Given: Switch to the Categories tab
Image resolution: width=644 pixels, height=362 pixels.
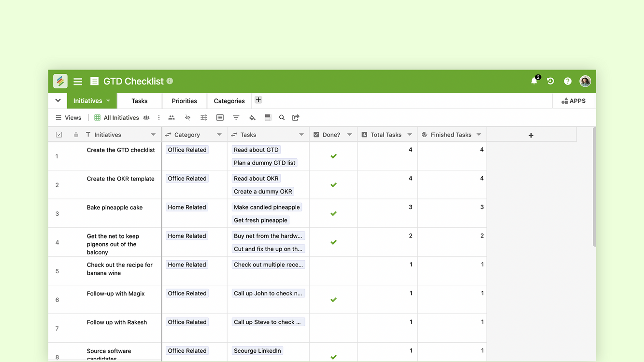Looking at the screenshot, I should pos(229,101).
